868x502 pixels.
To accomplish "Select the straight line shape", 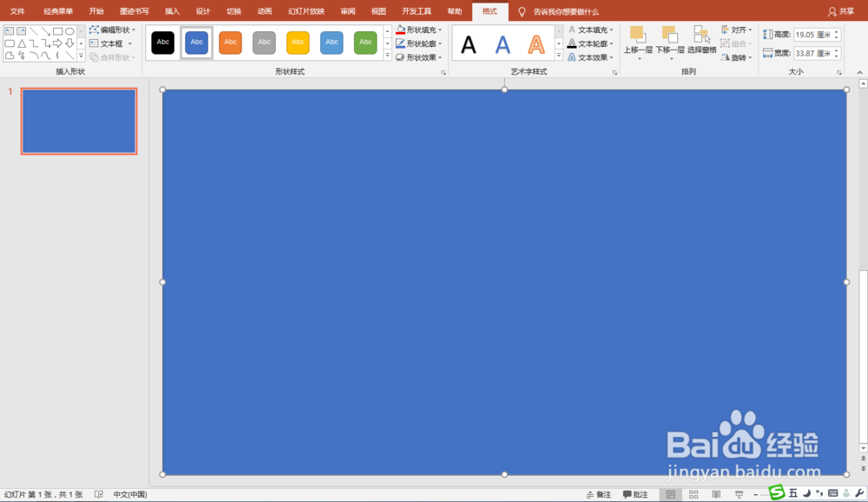I will coord(33,31).
